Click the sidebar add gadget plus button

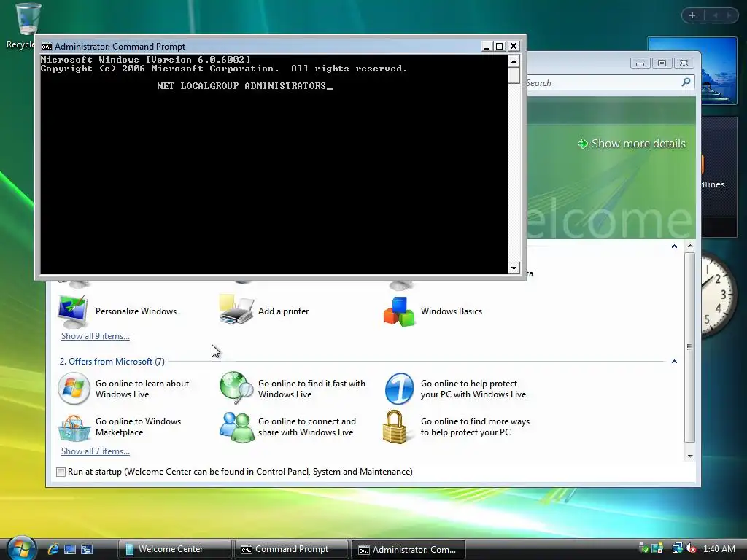click(692, 15)
